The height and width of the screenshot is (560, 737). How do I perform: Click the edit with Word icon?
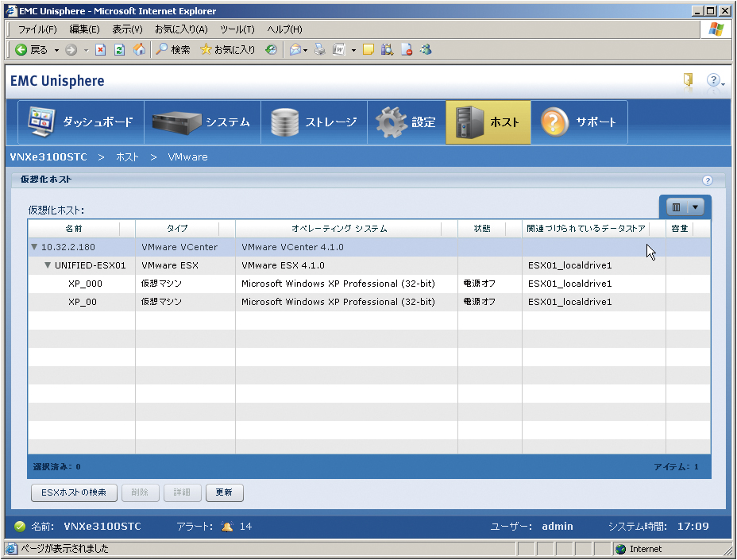[339, 49]
